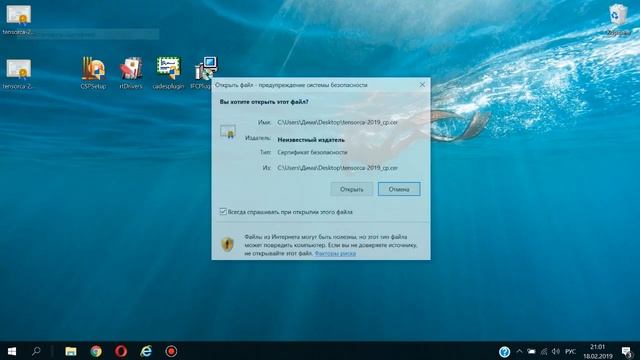This screenshot has height=360, width=640.
Task: Click the 'Сертификат безопасности' type text
Action: (312, 152)
